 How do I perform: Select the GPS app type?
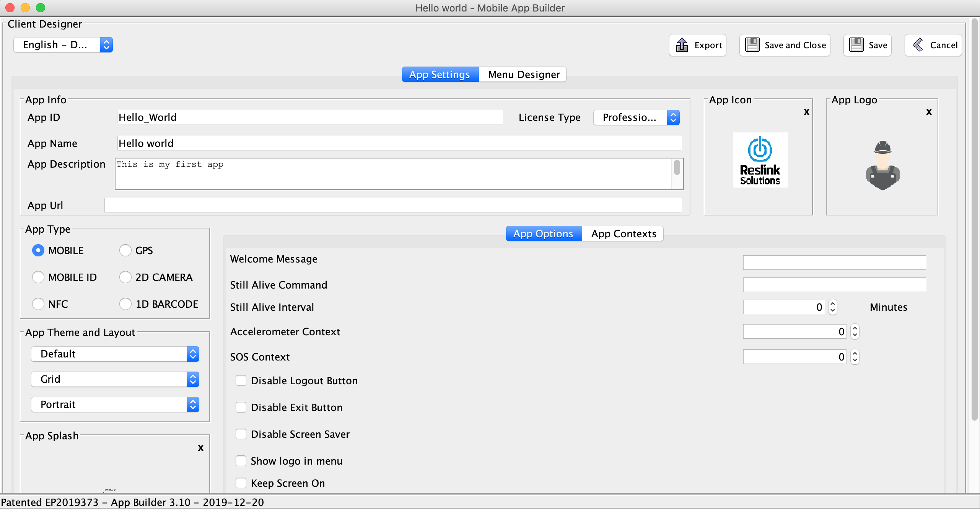125,250
